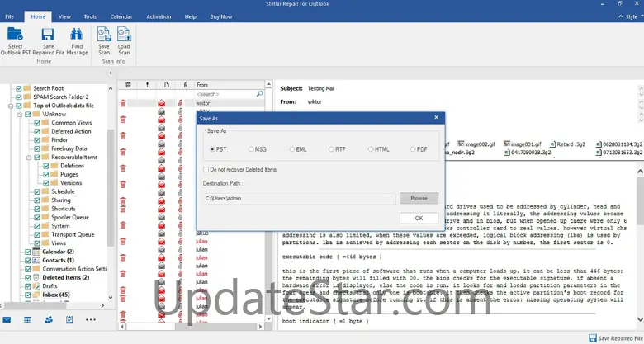The image size is (644, 344).
Task: Open more navigation options ellipsis
Action: (90, 319)
